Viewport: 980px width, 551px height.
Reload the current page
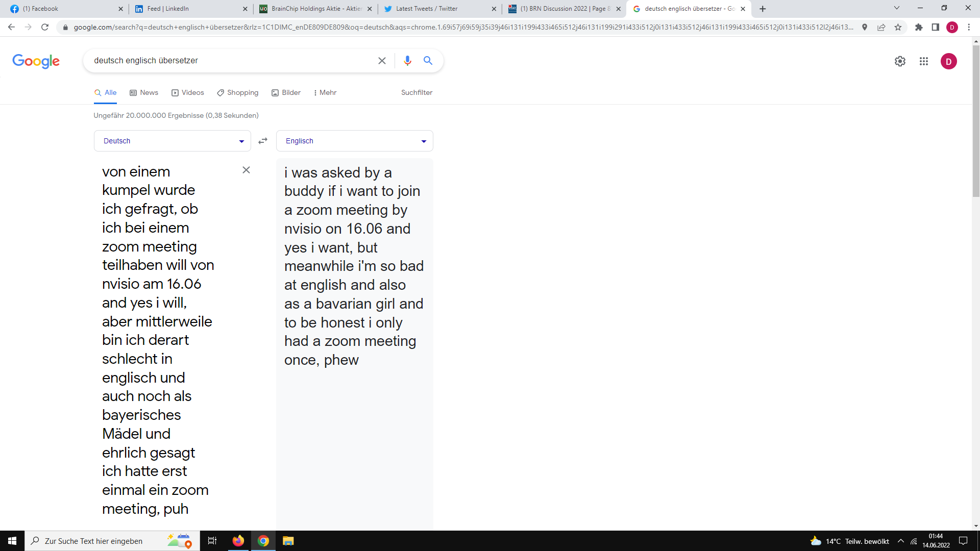pyautogui.click(x=45, y=27)
